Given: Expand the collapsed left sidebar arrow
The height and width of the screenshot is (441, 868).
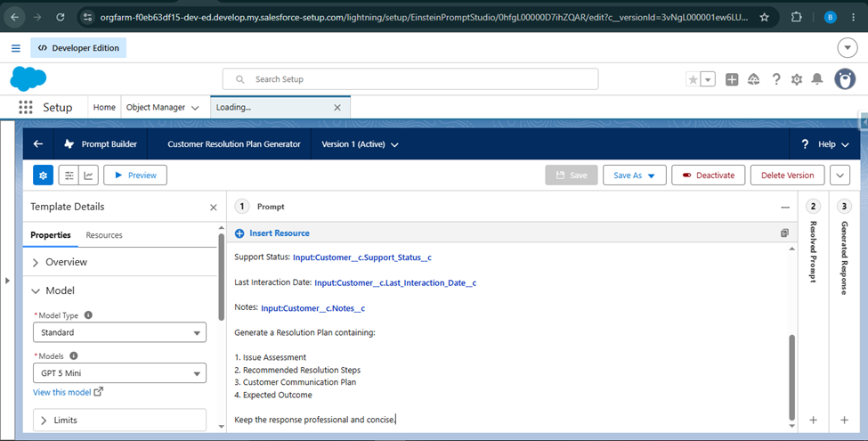Looking at the screenshot, I should [7, 281].
